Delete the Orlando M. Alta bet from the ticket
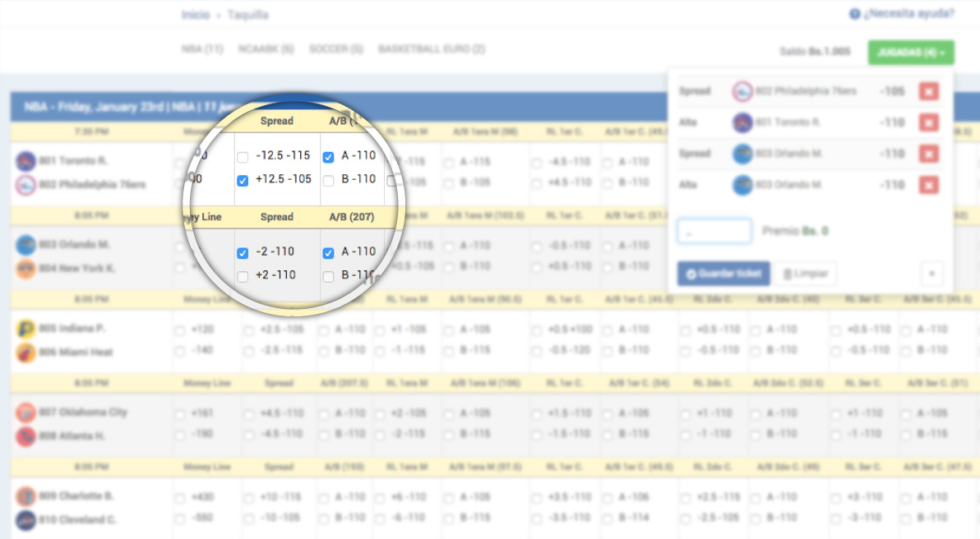 [928, 185]
